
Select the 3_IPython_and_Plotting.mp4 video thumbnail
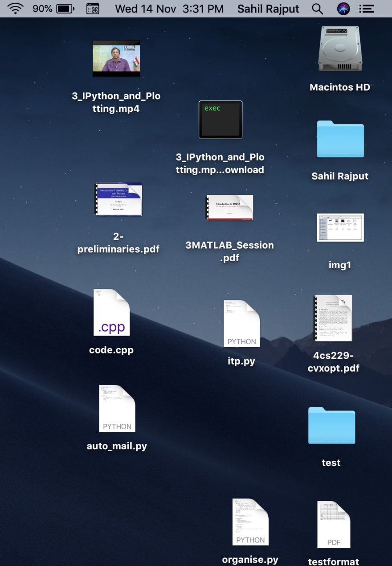pos(116,58)
